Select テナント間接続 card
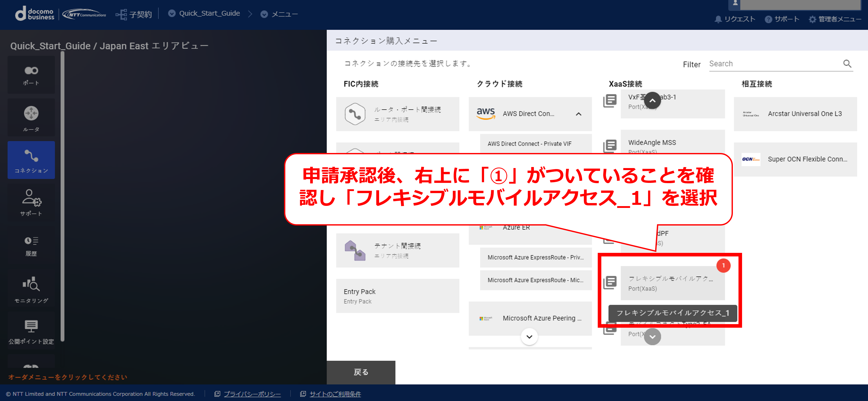The width and height of the screenshot is (868, 401). 398,250
